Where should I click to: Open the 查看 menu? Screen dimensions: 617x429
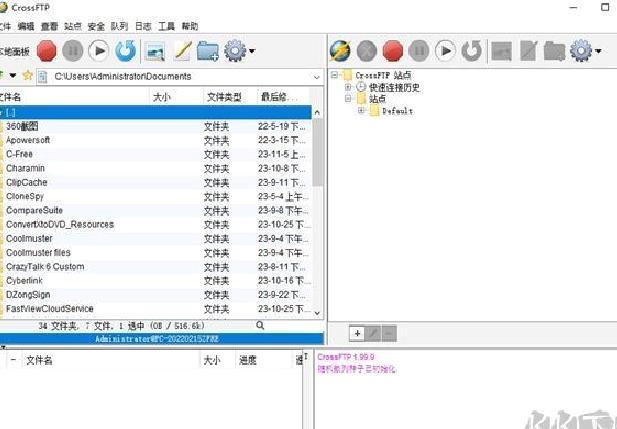click(x=49, y=26)
